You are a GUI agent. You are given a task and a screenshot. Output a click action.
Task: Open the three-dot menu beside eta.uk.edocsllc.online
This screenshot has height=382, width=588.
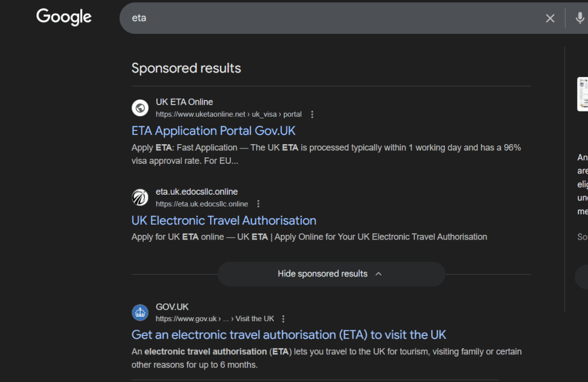[258, 203]
